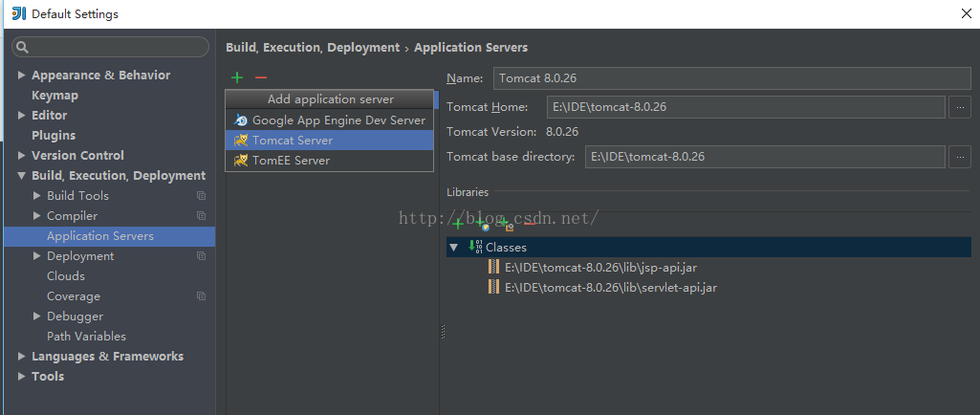980x415 pixels.
Task: Click the copy icon beside Build Tools
Action: (x=201, y=196)
